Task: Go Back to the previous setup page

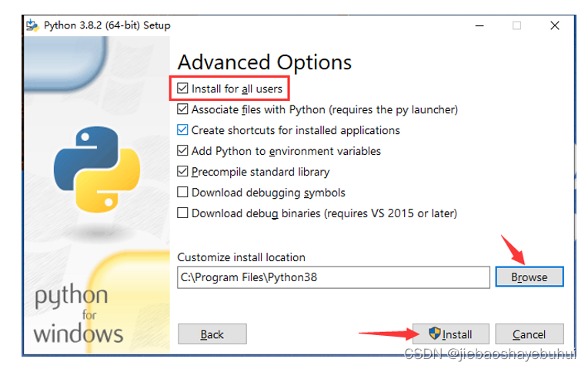Action: pos(212,334)
